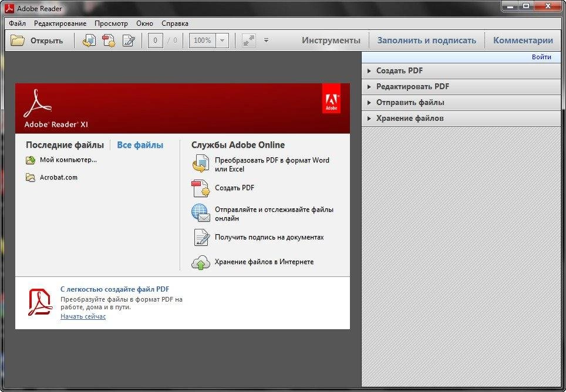Click the zoom percentage field showing 100%
The height and width of the screenshot is (392, 566).
click(203, 40)
